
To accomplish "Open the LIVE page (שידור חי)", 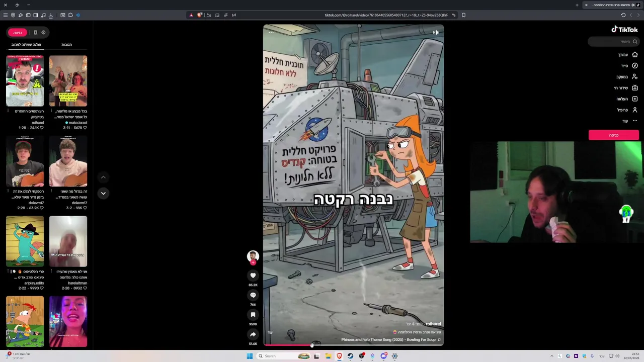I will tap(626, 88).
